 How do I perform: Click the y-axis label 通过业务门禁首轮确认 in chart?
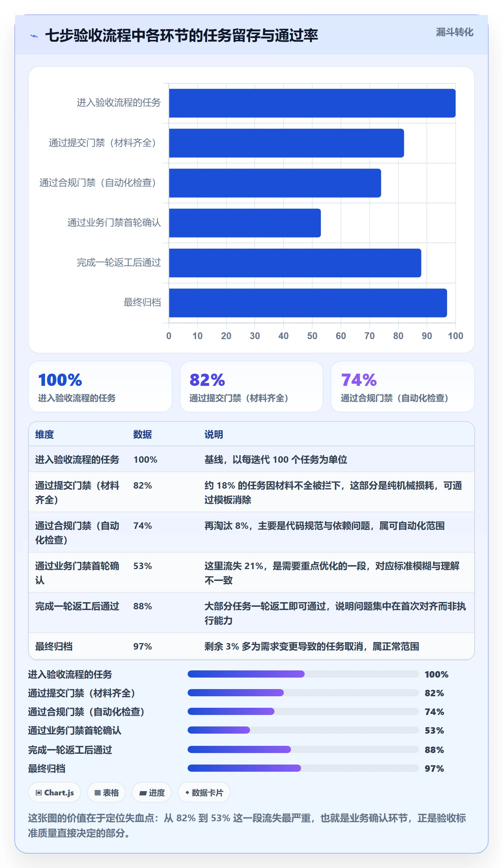(114, 223)
